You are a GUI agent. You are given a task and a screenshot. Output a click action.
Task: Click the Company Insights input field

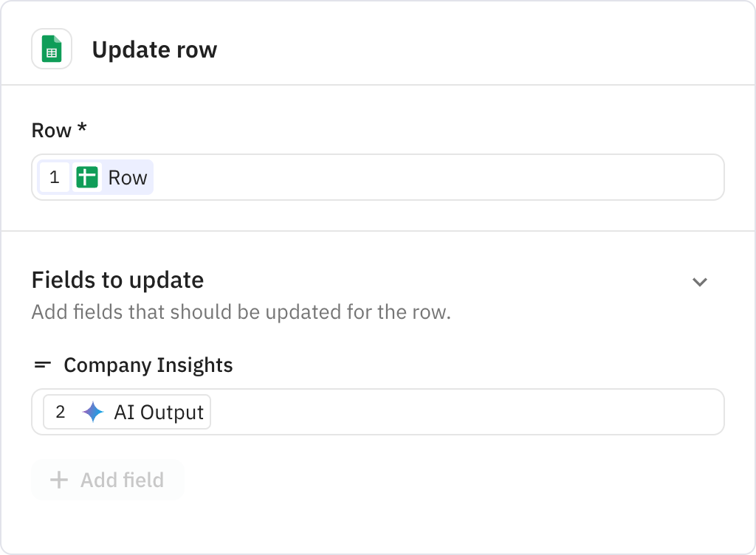[x=443, y=412]
